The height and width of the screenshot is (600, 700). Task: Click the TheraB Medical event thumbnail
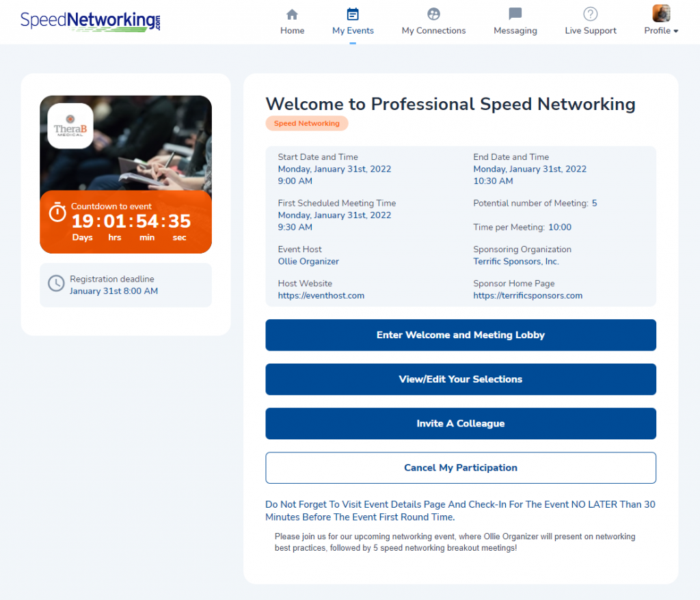coord(68,126)
